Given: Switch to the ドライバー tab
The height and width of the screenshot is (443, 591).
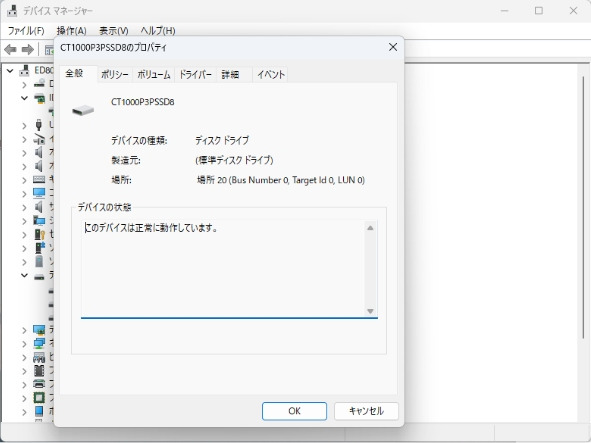Looking at the screenshot, I should (195, 75).
